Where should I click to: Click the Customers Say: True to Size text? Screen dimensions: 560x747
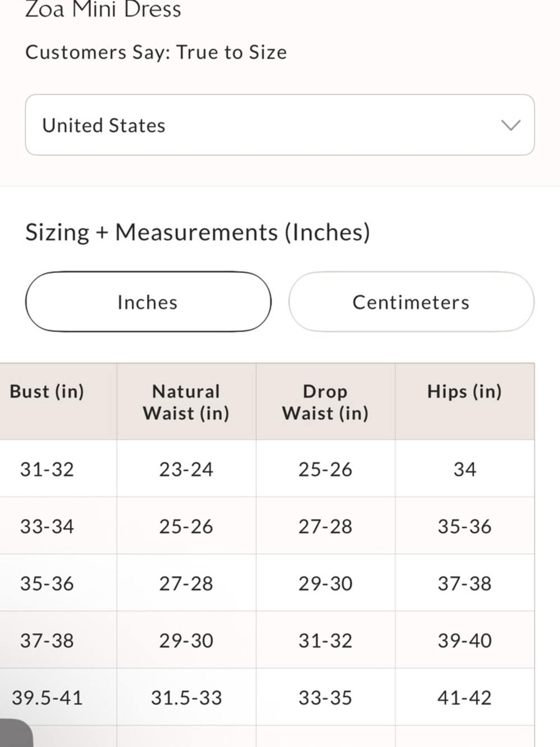pos(156,52)
